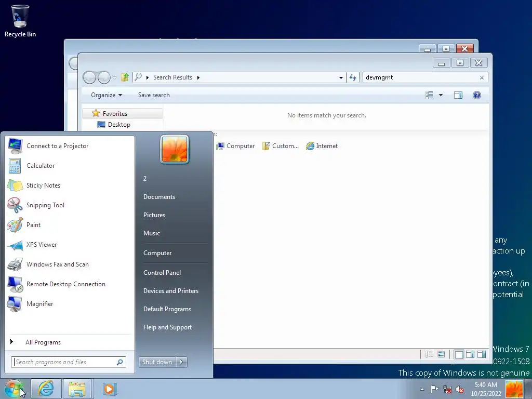
Task: Open recent pages dropdown arrow
Action: pos(114,78)
